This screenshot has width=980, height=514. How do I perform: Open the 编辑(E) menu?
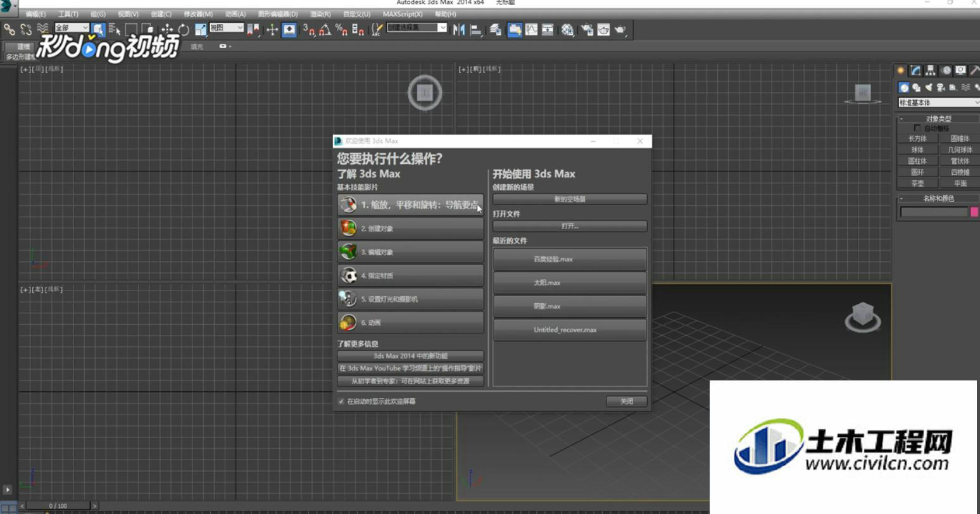[35, 14]
